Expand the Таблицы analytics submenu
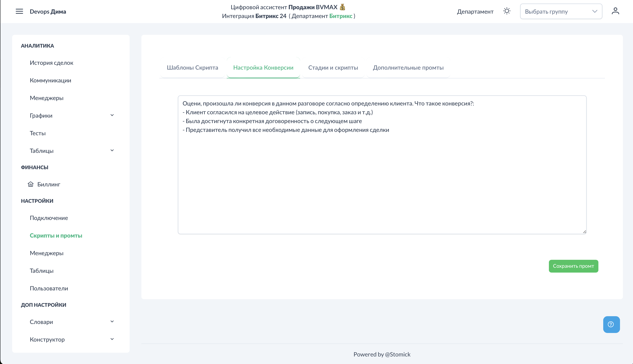Screen dimensions: 633x364 click(x=112, y=151)
